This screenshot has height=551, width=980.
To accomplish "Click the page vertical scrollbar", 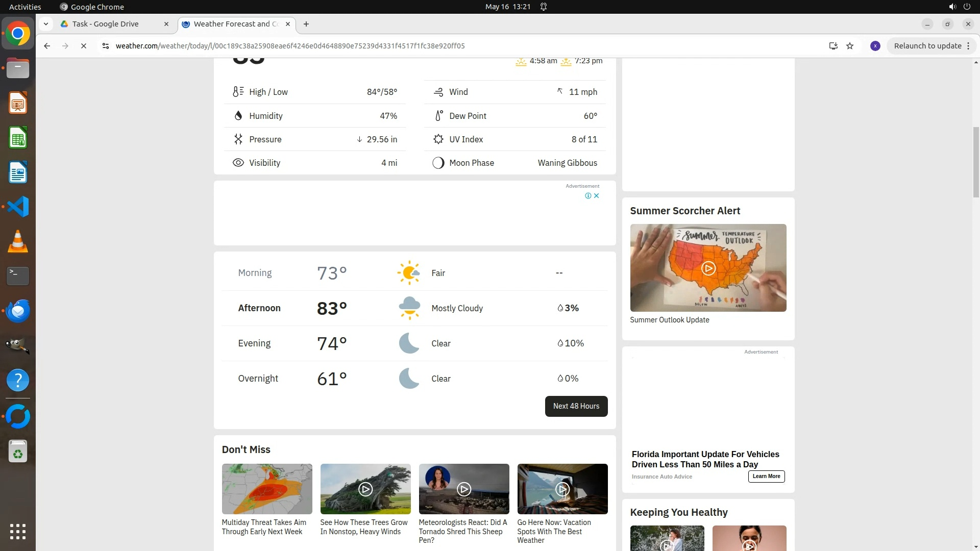I will tap(976, 162).
